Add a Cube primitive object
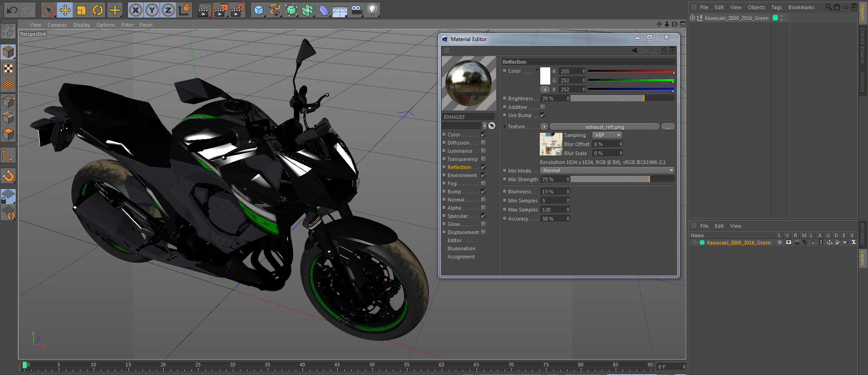 (x=259, y=9)
